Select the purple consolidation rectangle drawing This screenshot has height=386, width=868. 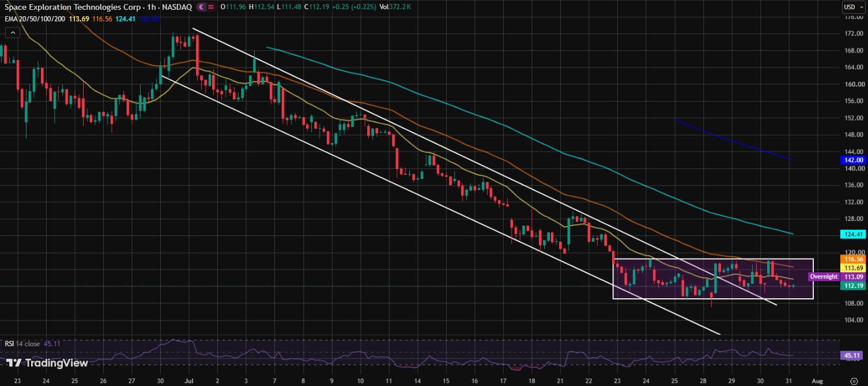tap(713, 279)
